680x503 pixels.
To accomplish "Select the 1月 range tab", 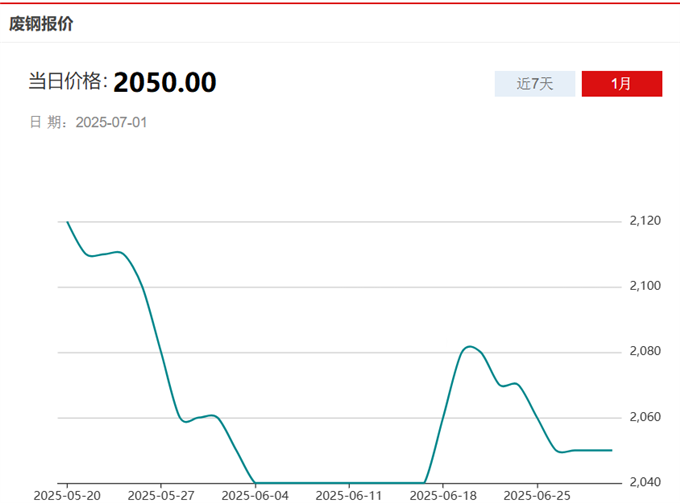I will 621,84.
